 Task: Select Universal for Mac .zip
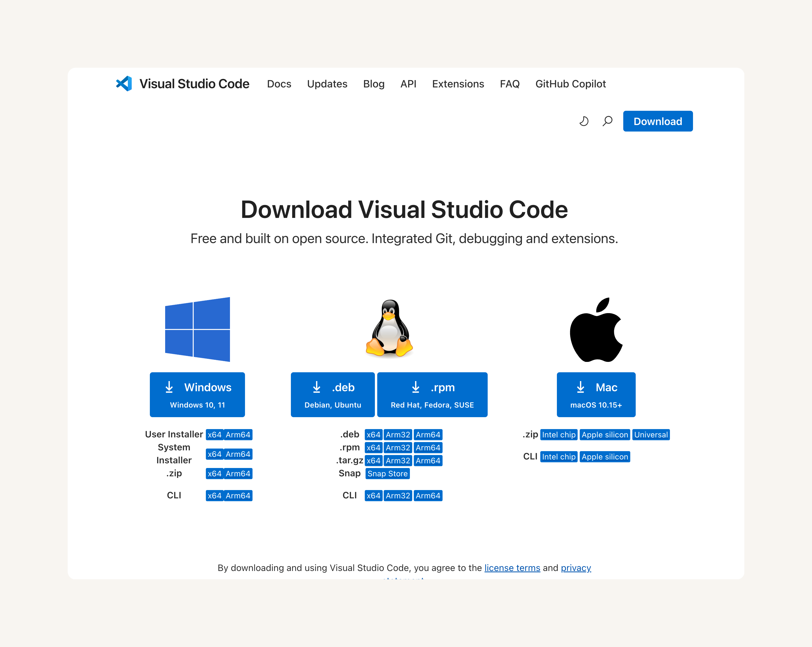click(651, 435)
